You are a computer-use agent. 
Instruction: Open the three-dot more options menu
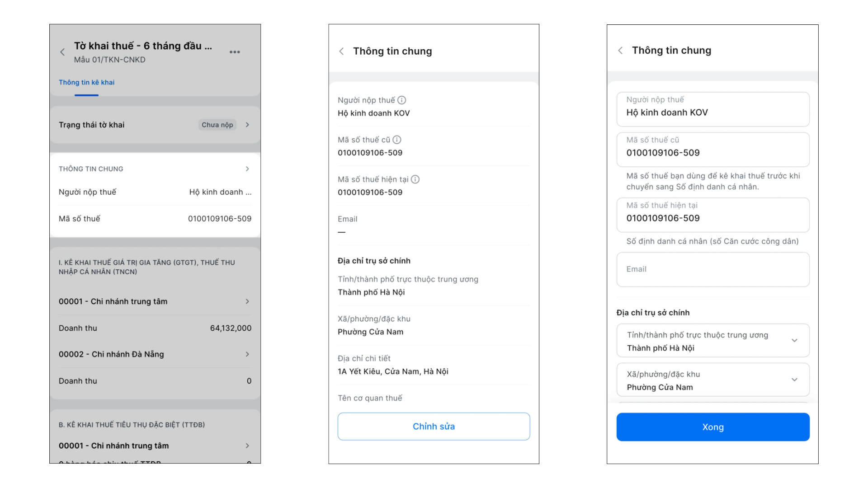235,52
